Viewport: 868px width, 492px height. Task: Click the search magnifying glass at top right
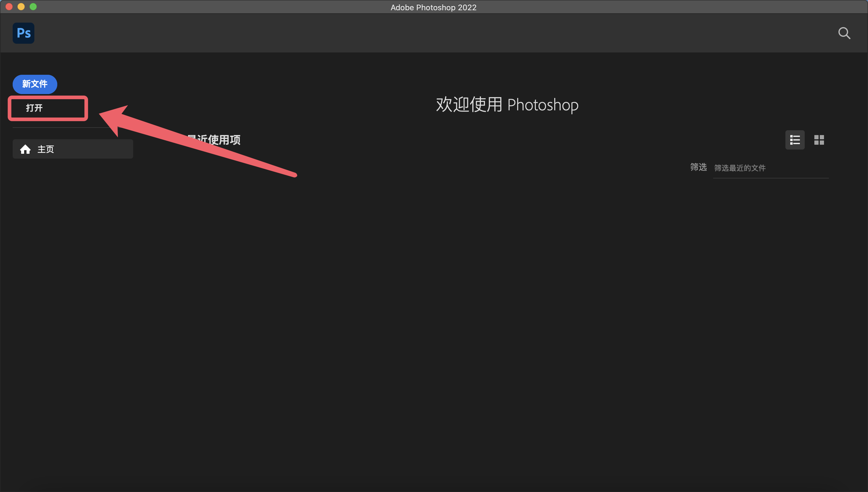[x=843, y=33]
